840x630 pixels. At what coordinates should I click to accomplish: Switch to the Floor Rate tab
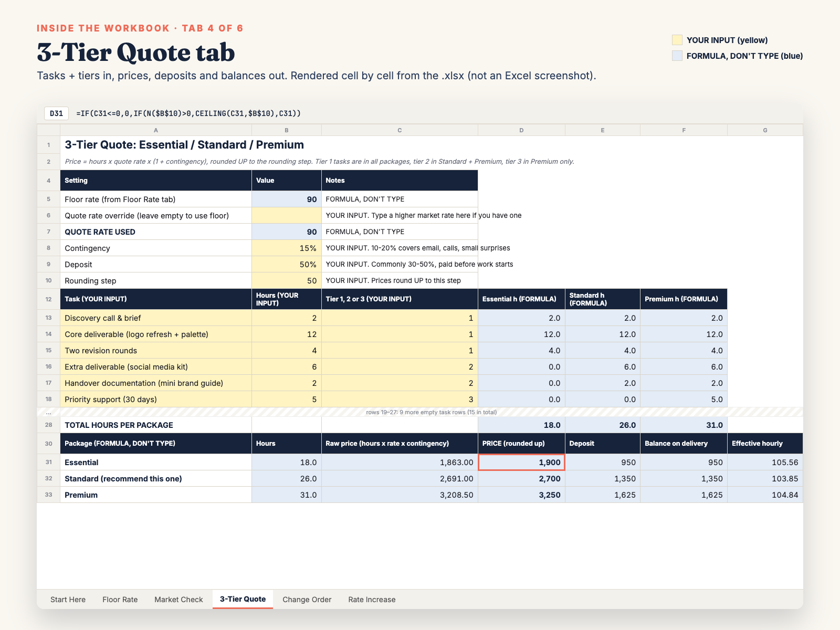(x=120, y=599)
